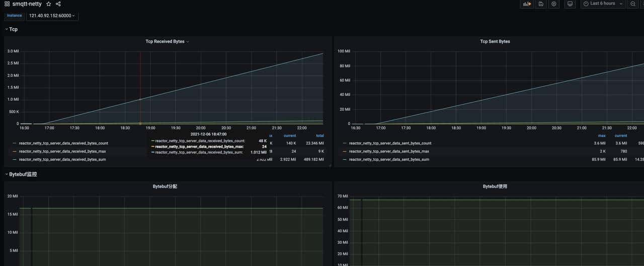Click the smqtt-netty dashboard title
This screenshot has width=644, height=266.
pos(27,4)
